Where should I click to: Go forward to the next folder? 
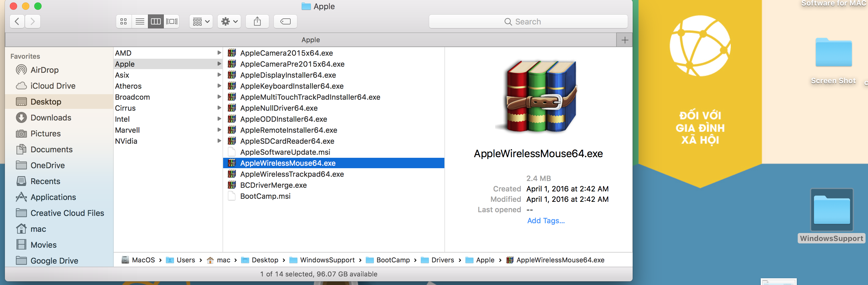pos(33,22)
